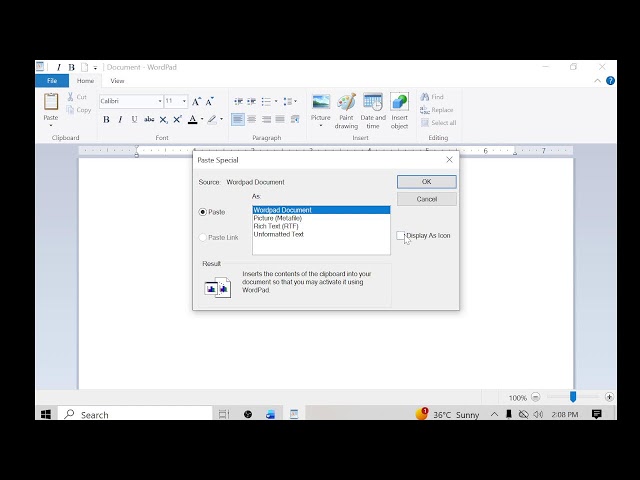This screenshot has width=640, height=480.
Task: Click the Picture insert icon
Action: pos(321,102)
